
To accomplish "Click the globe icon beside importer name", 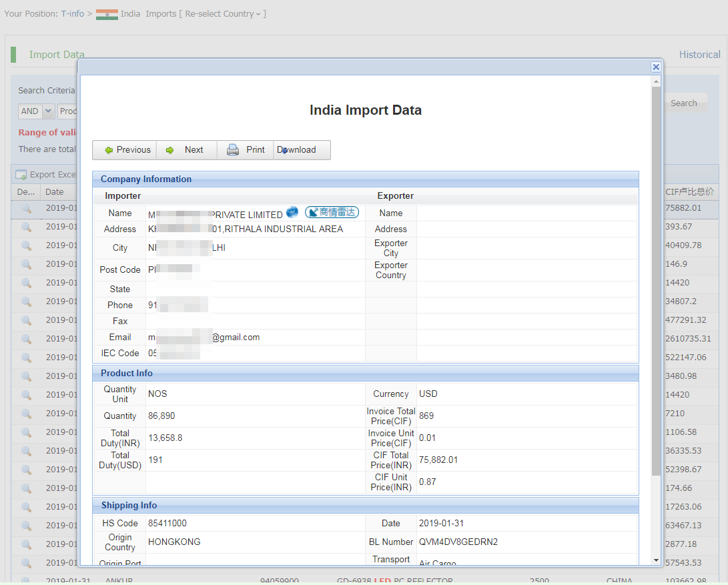I will point(292,213).
